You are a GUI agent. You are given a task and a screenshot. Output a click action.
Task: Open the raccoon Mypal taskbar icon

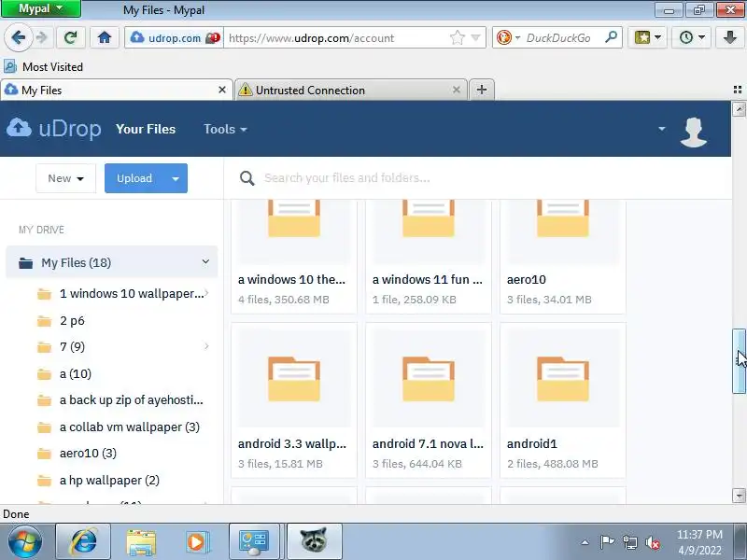(x=314, y=542)
